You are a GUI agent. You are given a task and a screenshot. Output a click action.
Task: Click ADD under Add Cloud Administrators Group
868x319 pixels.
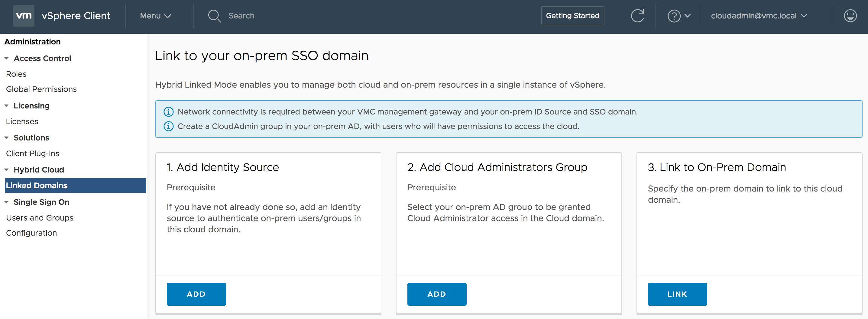pos(437,294)
